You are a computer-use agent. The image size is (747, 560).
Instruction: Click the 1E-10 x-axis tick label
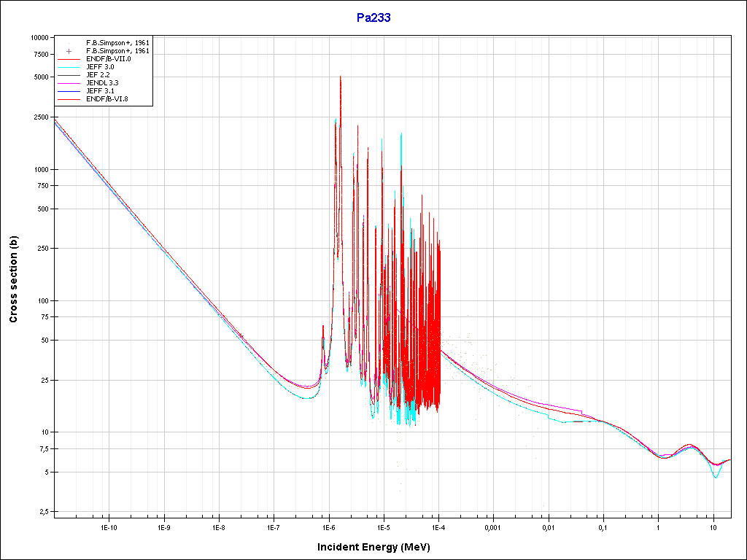(109, 526)
